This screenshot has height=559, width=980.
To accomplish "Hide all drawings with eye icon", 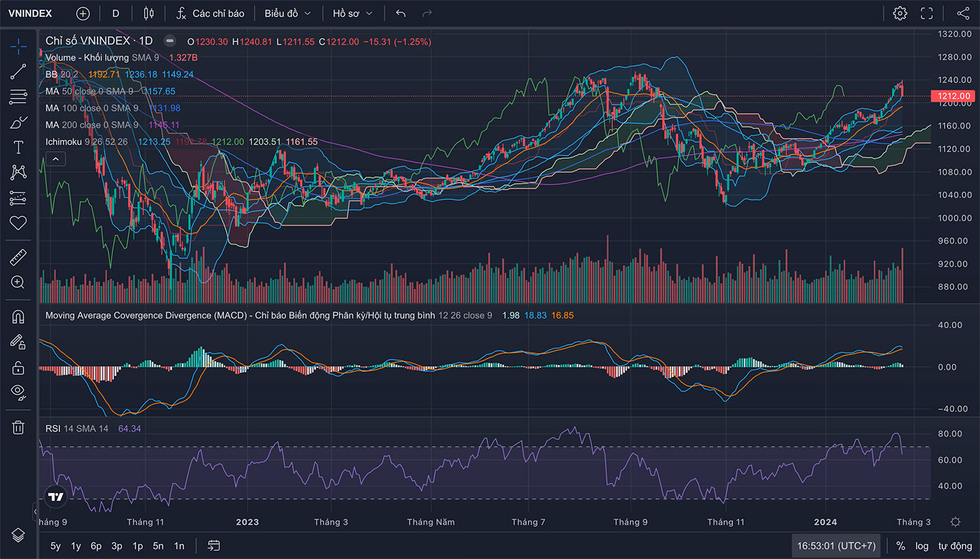I will [18, 392].
